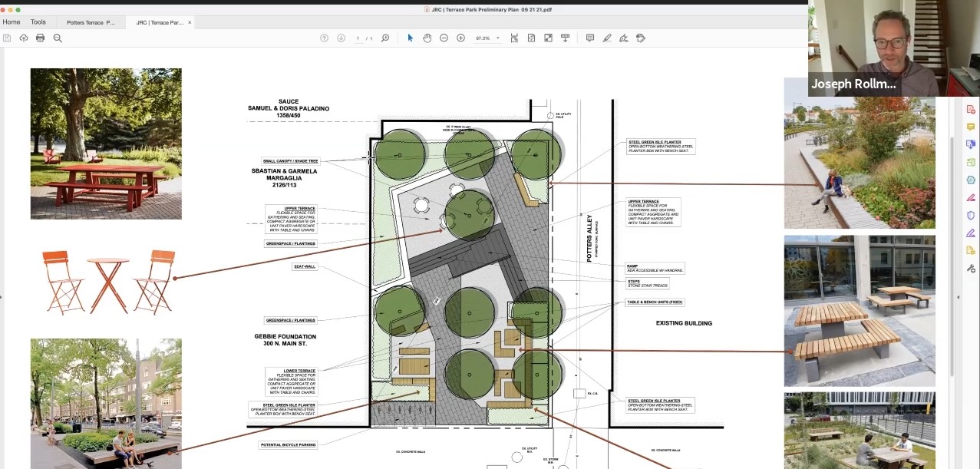
Task: Go to the previous page arrow
Action: pyautogui.click(x=324, y=38)
